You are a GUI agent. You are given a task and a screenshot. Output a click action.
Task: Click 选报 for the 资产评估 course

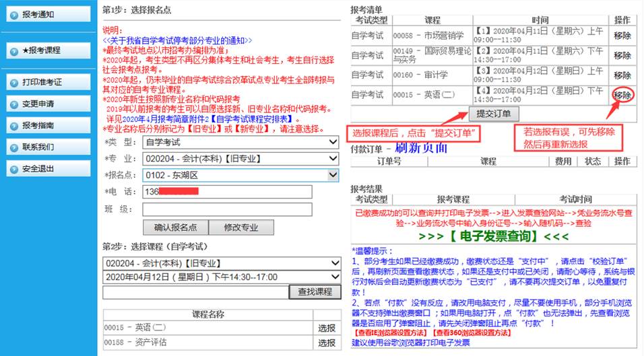click(327, 343)
